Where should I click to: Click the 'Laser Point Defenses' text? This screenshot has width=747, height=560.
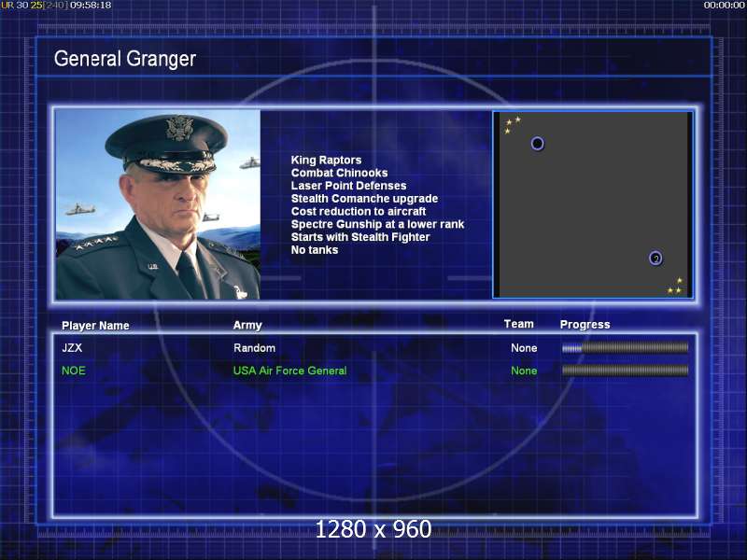click(x=348, y=186)
